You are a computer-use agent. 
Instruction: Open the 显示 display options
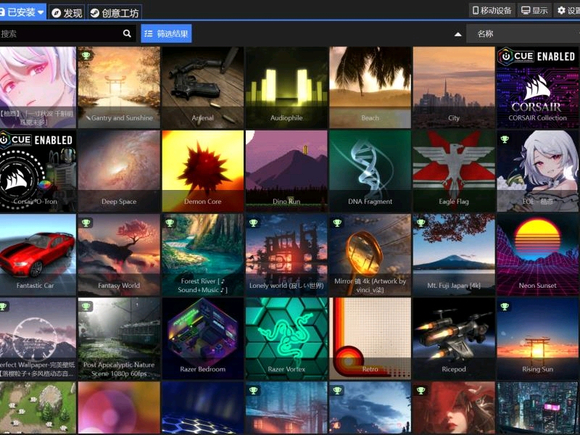tap(534, 10)
